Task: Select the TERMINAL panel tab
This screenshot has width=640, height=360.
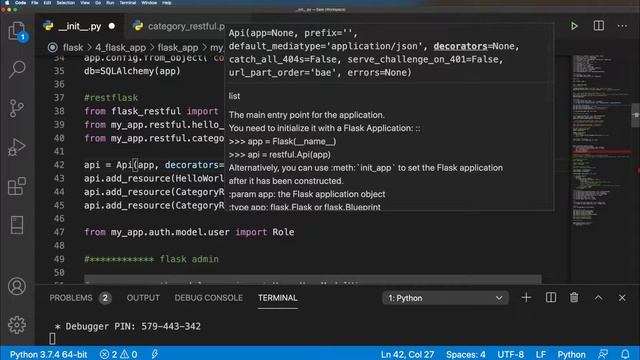Action: (x=278, y=298)
